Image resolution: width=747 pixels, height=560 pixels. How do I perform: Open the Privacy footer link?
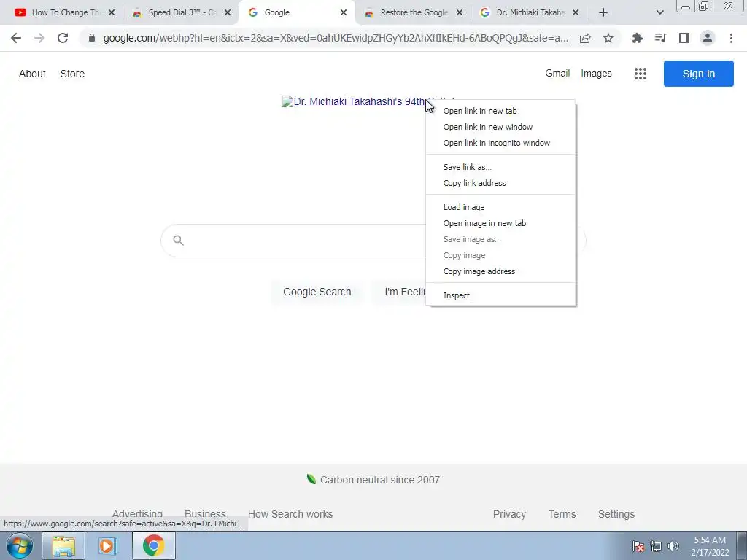(x=509, y=514)
